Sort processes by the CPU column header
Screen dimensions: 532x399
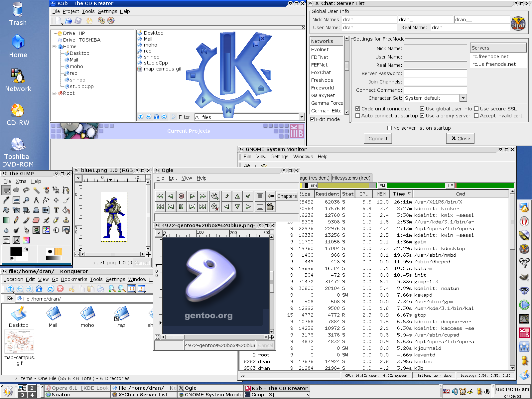pyautogui.click(x=364, y=194)
